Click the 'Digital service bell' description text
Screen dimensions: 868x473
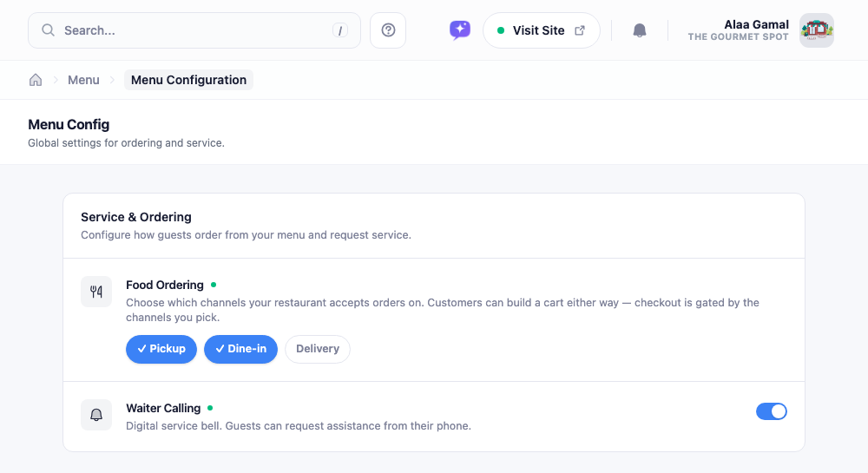click(x=299, y=426)
